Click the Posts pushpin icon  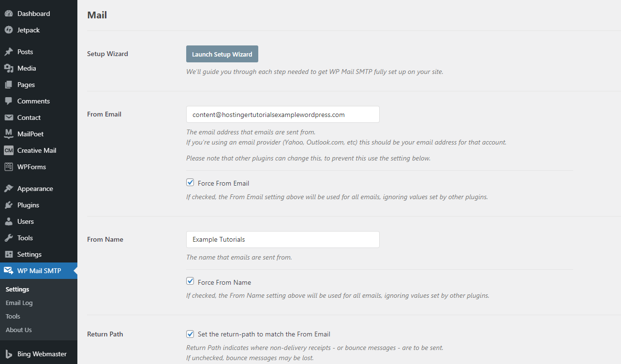point(9,52)
